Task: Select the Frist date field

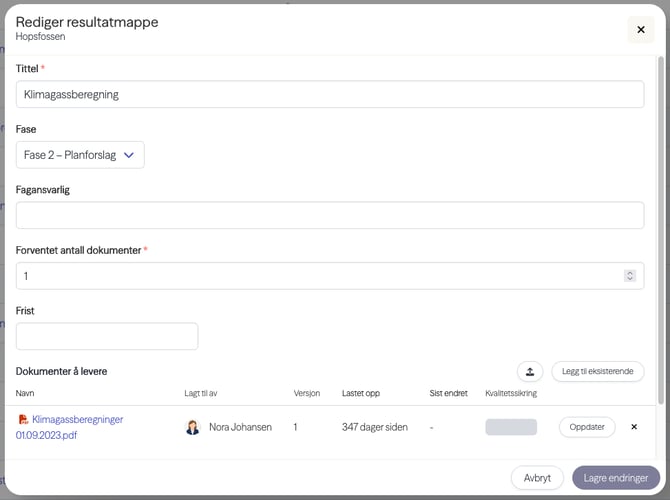Action: (x=107, y=336)
